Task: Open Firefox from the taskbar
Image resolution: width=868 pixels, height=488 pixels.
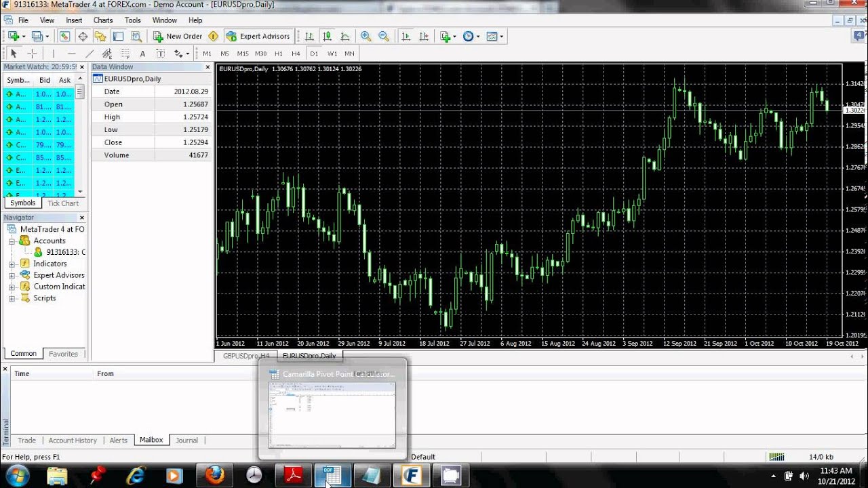Action: (x=214, y=475)
